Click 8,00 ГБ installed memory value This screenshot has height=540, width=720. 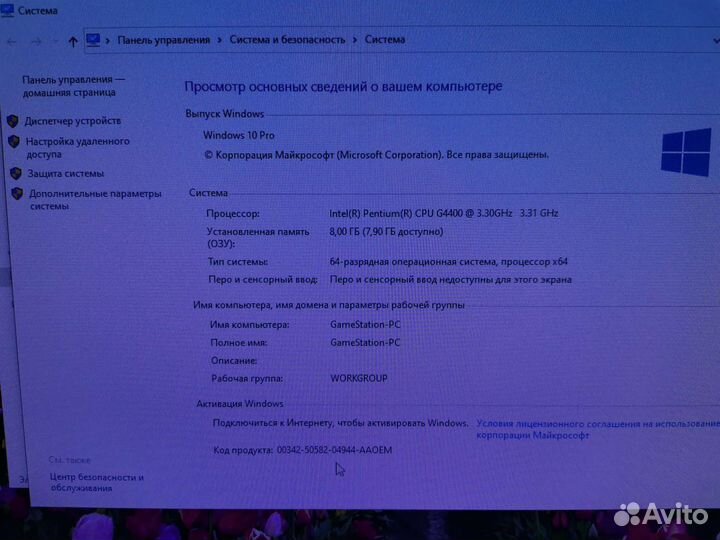click(x=386, y=231)
